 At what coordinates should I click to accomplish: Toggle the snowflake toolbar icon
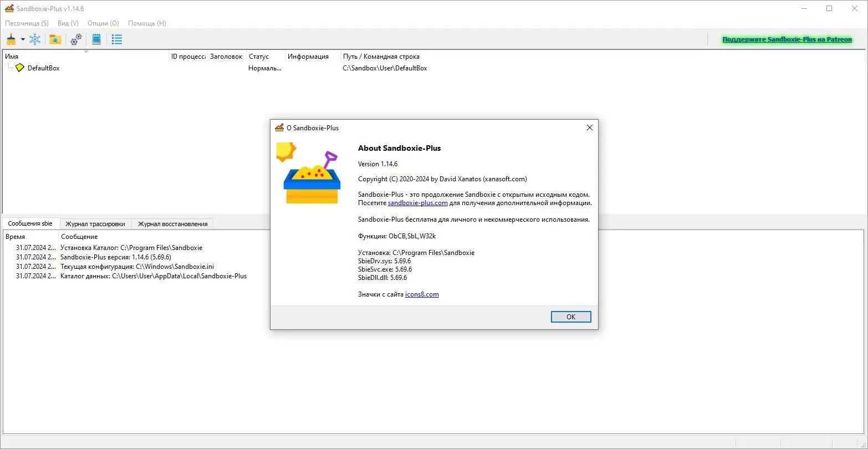(x=35, y=39)
